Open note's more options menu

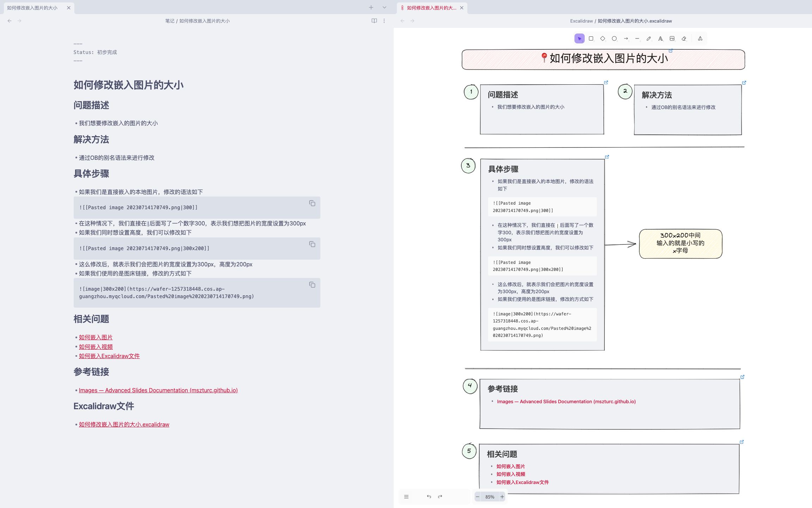point(384,21)
